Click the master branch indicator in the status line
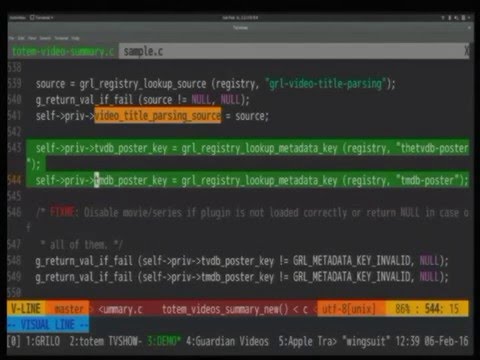The width and height of the screenshot is (480, 360). [x=68, y=309]
